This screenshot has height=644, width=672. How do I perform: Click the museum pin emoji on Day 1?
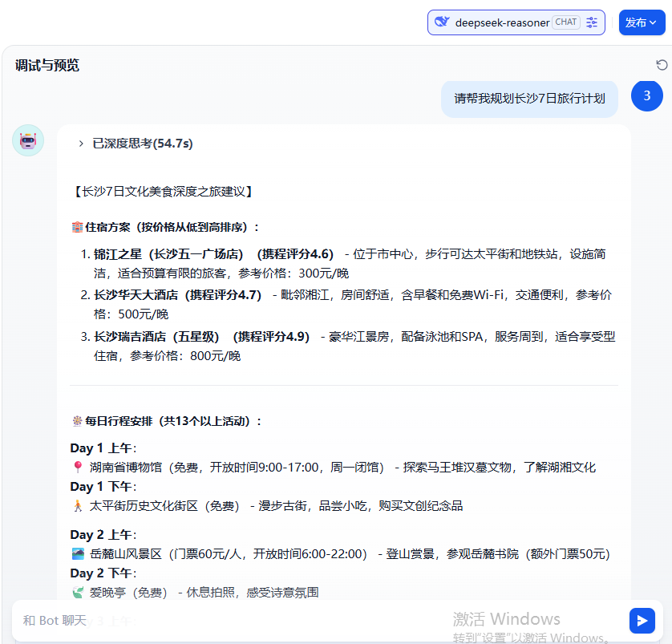click(76, 467)
